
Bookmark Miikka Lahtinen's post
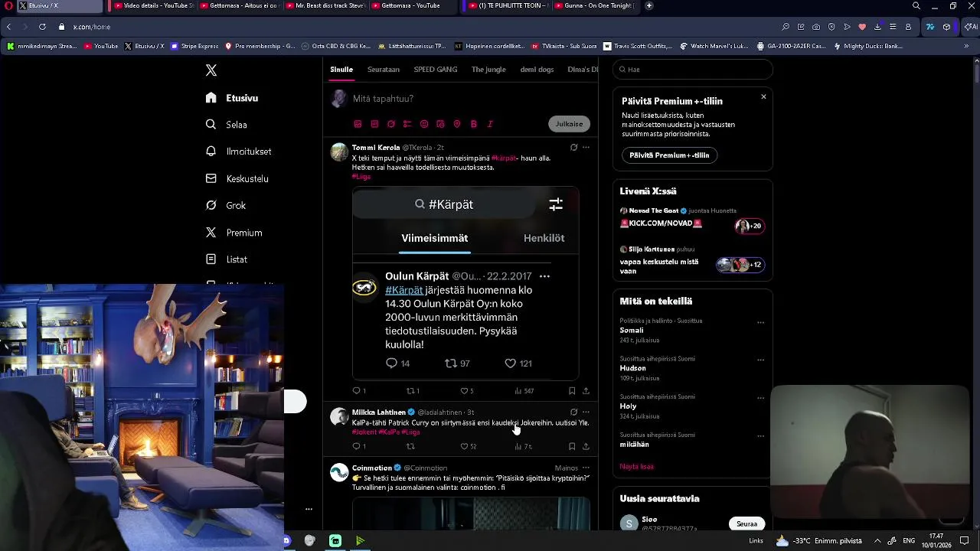coord(572,446)
